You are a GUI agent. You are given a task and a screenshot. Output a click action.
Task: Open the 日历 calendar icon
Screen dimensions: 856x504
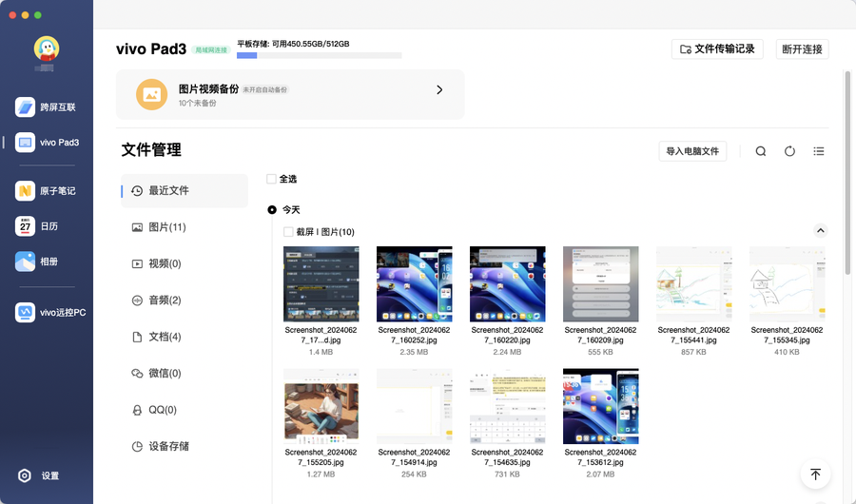26,226
